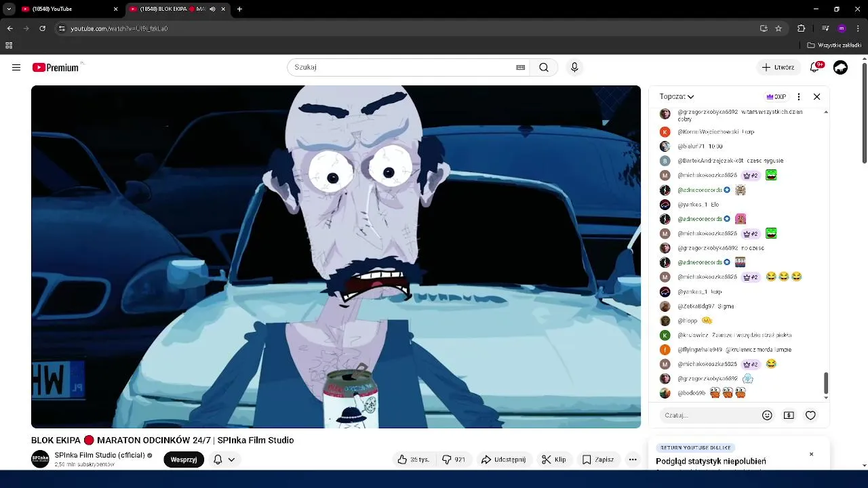
Task: Click @KornelWojciechowski chat message
Action: (x=739, y=131)
